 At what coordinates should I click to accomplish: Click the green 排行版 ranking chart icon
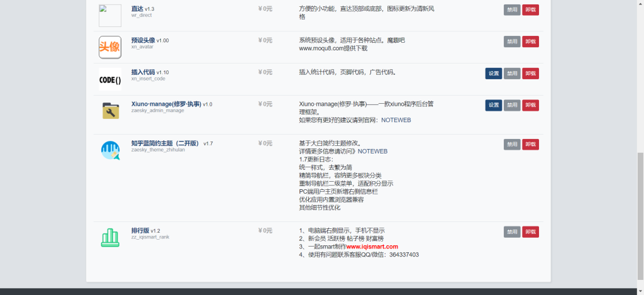tap(109, 237)
